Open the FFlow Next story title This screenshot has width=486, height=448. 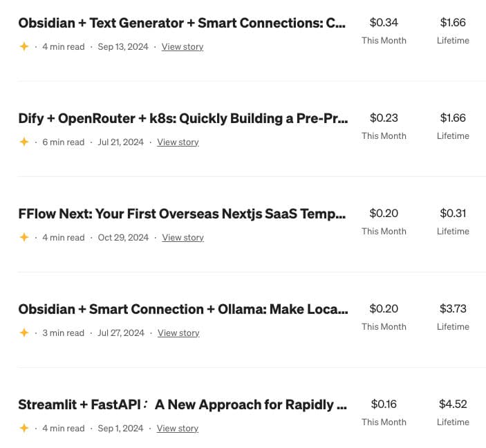click(x=182, y=214)
